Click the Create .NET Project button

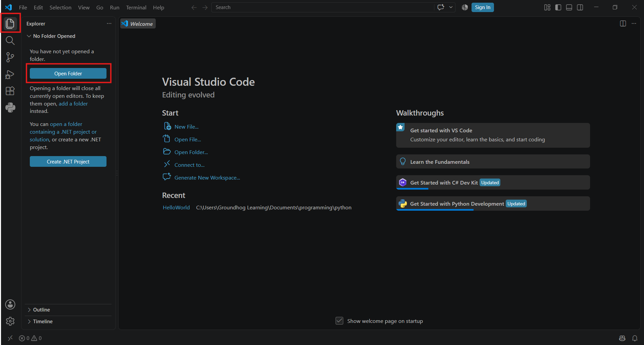(68, 161)
